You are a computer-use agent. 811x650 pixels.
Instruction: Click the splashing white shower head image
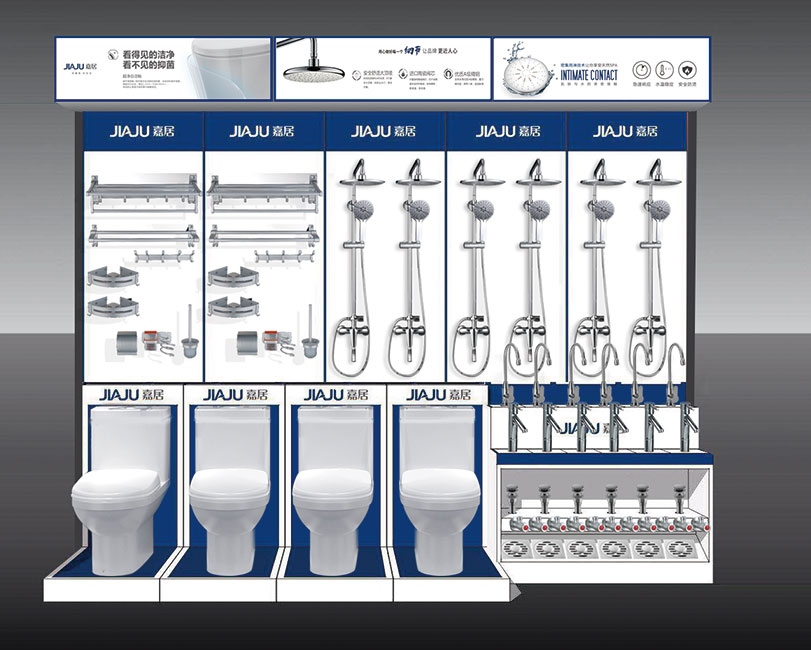pyautogui.click(x=527, y=69)
